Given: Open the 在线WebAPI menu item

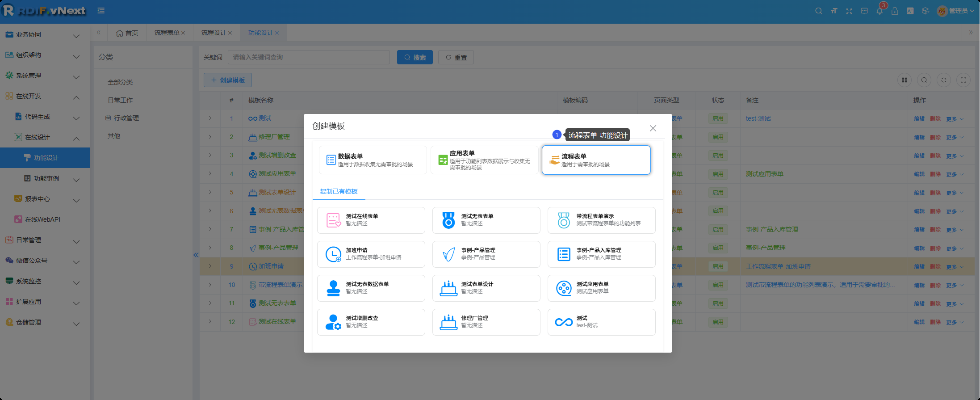Looking at the screenshot, I should click(45, 219).
